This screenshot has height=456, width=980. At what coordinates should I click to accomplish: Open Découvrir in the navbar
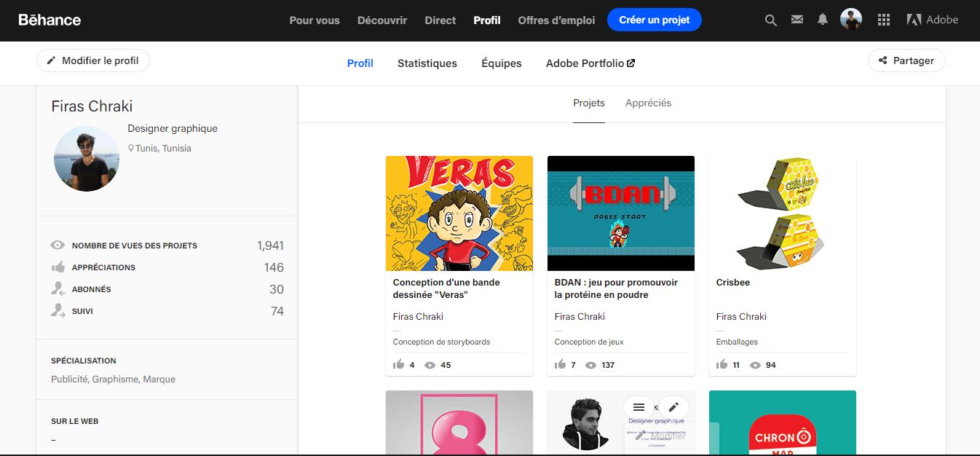click(x=382, y=20)
